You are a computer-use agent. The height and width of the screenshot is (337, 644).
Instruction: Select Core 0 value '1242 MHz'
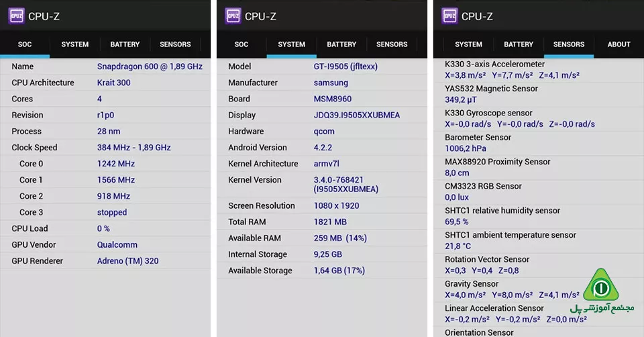(x=116, y=164)
